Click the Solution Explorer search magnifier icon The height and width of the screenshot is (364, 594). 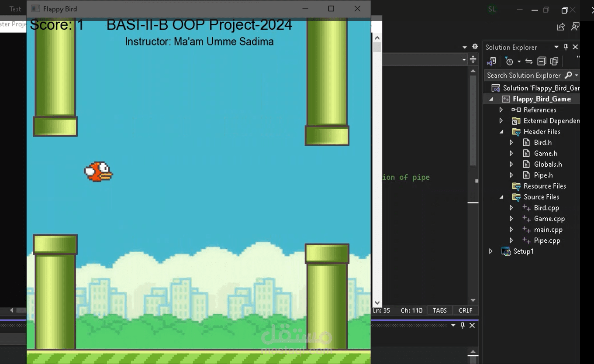[x=568, y=75]
